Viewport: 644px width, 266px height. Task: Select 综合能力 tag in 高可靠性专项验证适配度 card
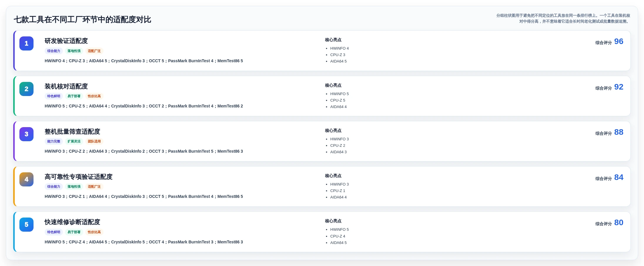click(54, 186)
